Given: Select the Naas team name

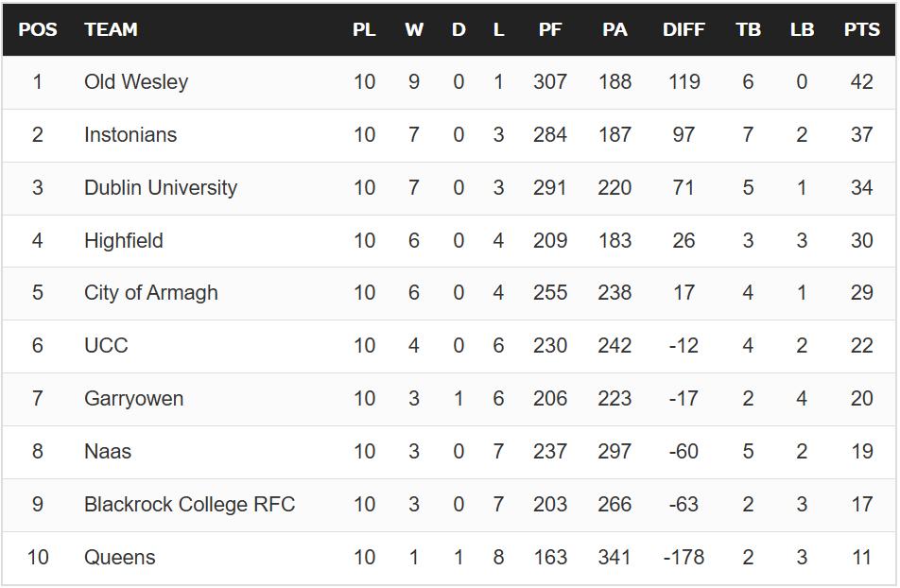Looking at the screenshot, I should tap(108, 452).
